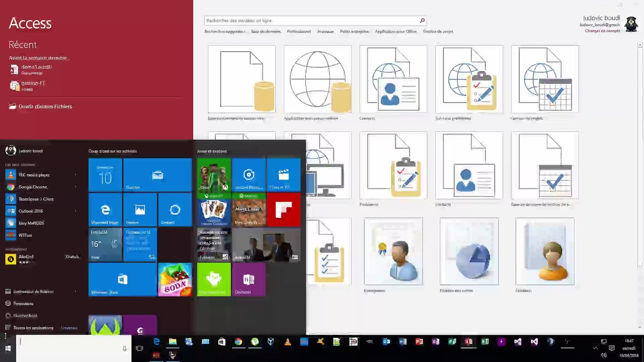Select the custom web application template
Image resolution: width=644 pixels, height=362 pixels.
(317, 79)
